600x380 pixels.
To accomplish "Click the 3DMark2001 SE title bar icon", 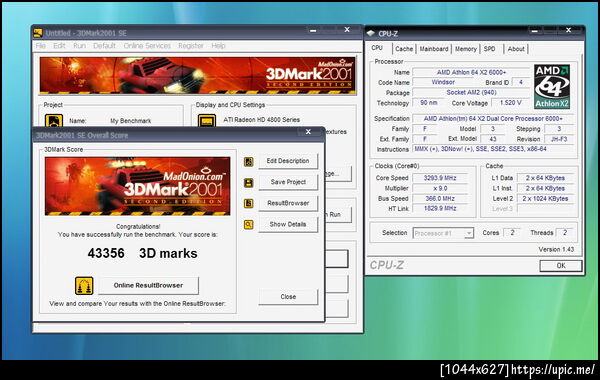I will 38,33.
